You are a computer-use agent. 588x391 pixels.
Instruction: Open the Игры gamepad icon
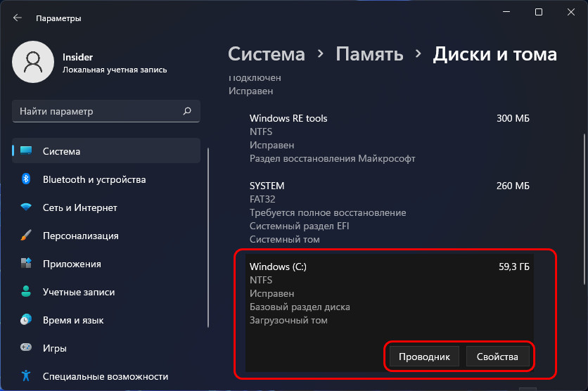[27, 348]
